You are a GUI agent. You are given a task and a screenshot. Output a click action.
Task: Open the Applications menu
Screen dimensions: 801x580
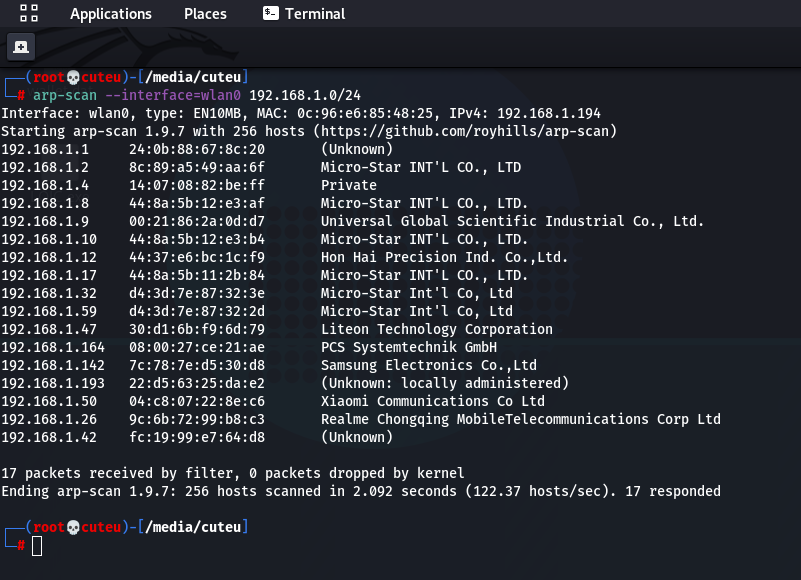click(x=110, y=14)
